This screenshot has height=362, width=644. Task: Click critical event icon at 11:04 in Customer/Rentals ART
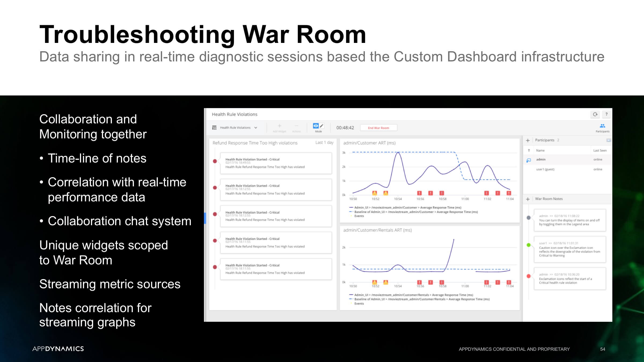509,282
